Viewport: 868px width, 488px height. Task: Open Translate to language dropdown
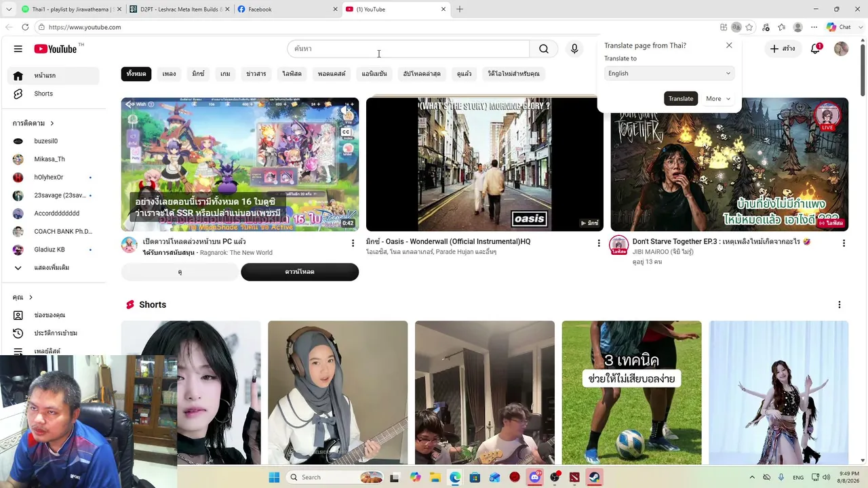click(x=669, y=73)
